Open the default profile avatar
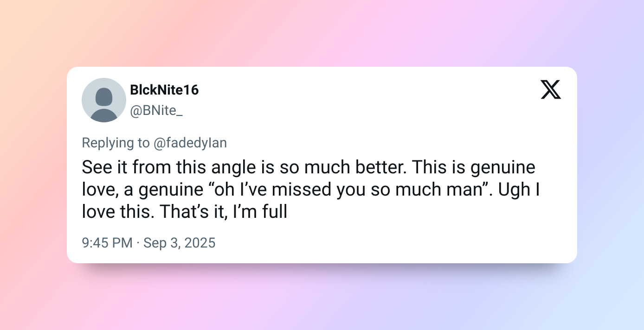The height and width of the screenshot is (330, 644). pyautogui.click(x=104, y=100)
